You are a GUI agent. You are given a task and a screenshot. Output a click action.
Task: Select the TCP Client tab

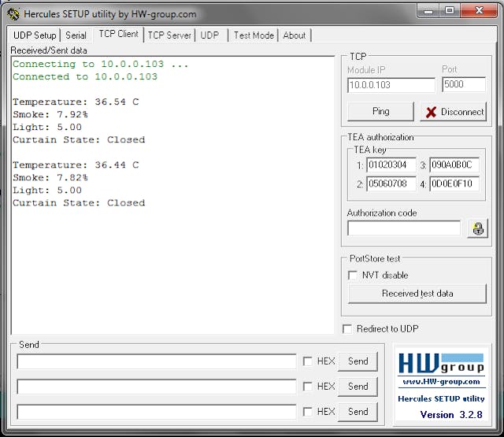[x=118, y=34]
